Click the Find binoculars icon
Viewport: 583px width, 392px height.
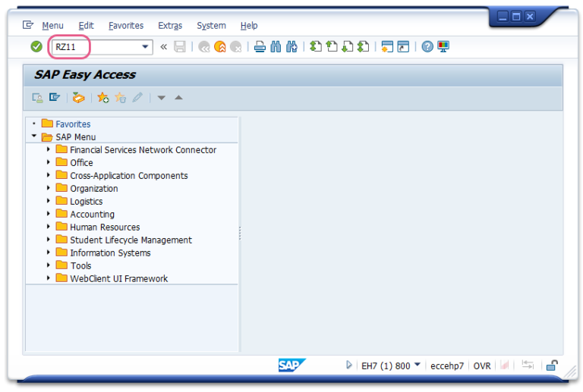[276, 47]
